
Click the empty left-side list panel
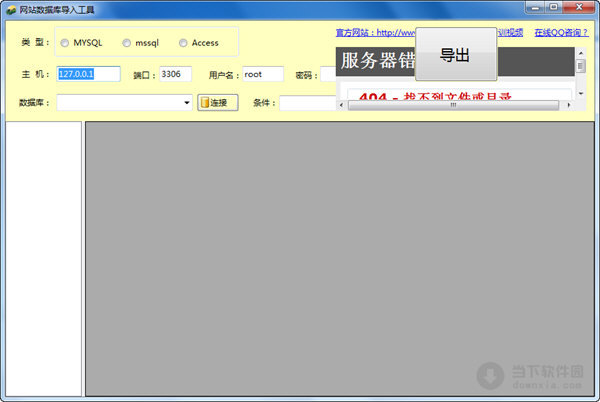[x=42, y=258]
